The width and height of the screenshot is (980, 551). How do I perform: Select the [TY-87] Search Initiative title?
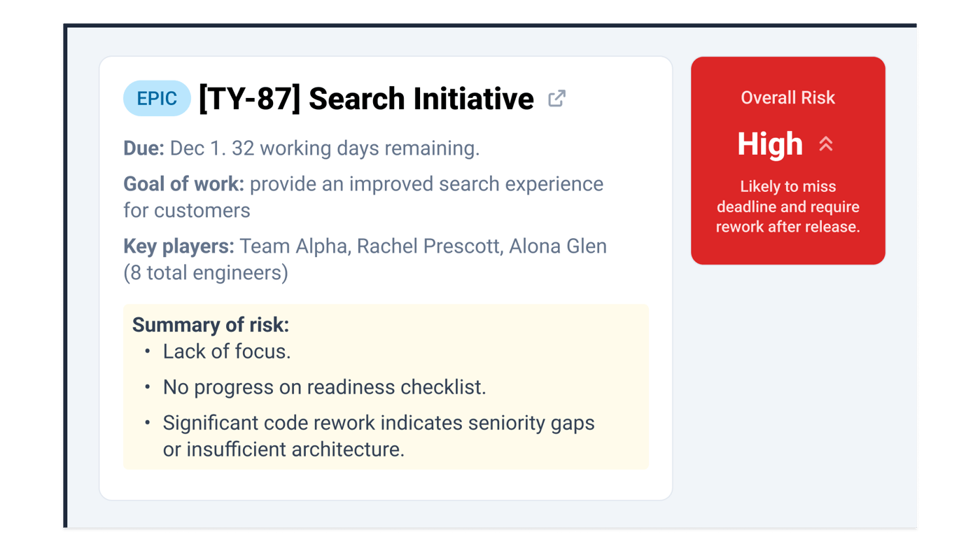coord(365,99)
